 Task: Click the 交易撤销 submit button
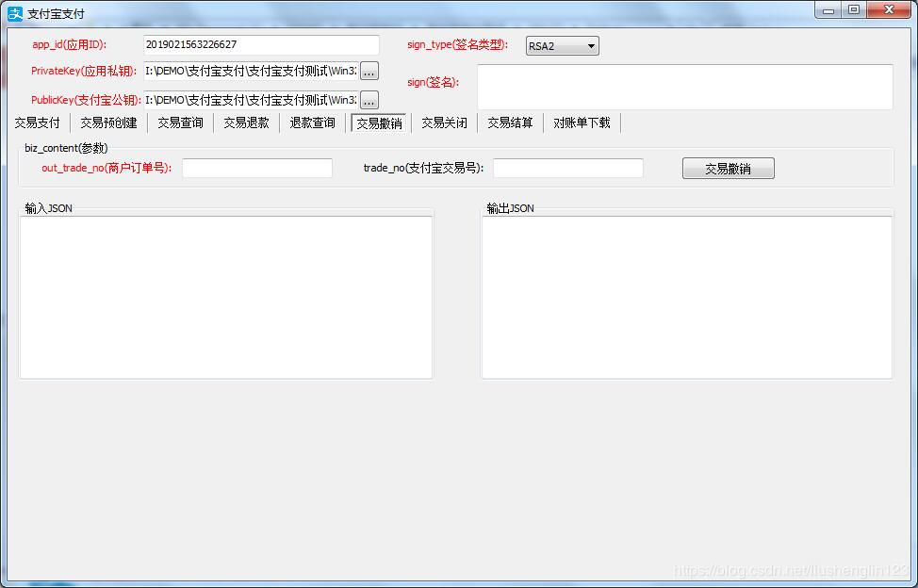click(729, 169)
